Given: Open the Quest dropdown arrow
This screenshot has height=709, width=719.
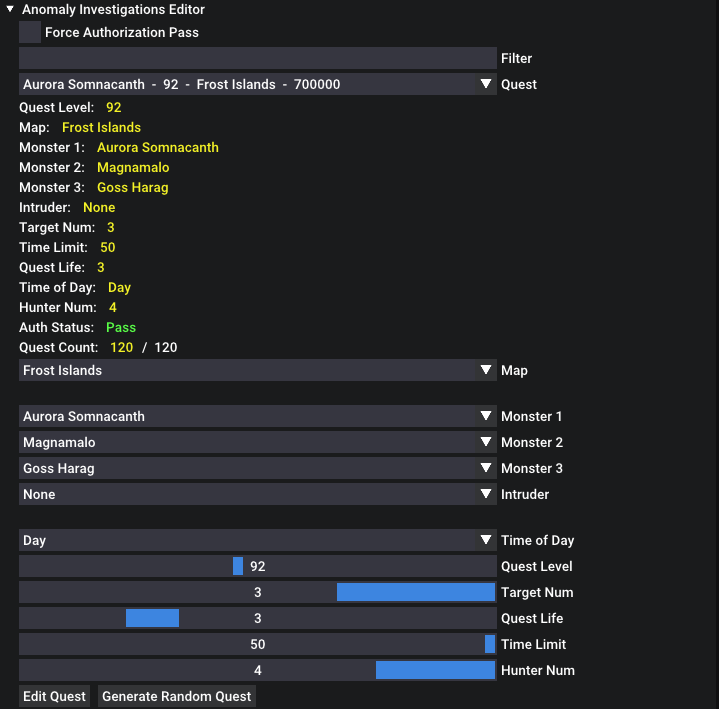Looking at the screenshot, I should click(486, 84).
